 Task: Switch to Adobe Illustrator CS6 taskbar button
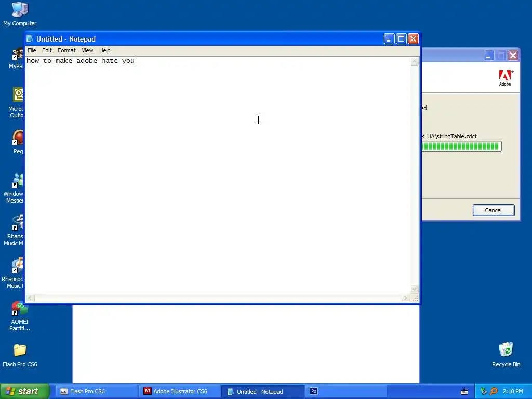click(x=179, y=392)
